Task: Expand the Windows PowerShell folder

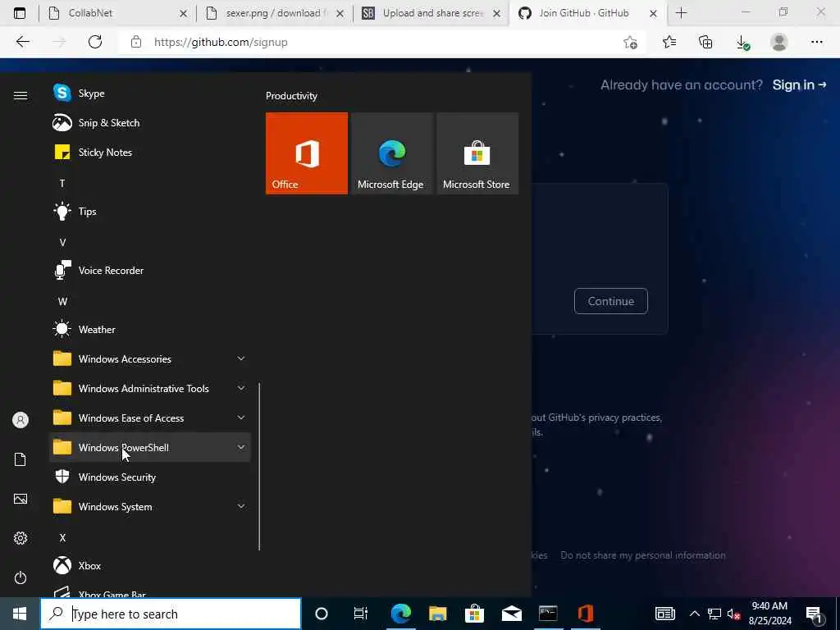Action: pyautogui.click(x=149, y=447)
